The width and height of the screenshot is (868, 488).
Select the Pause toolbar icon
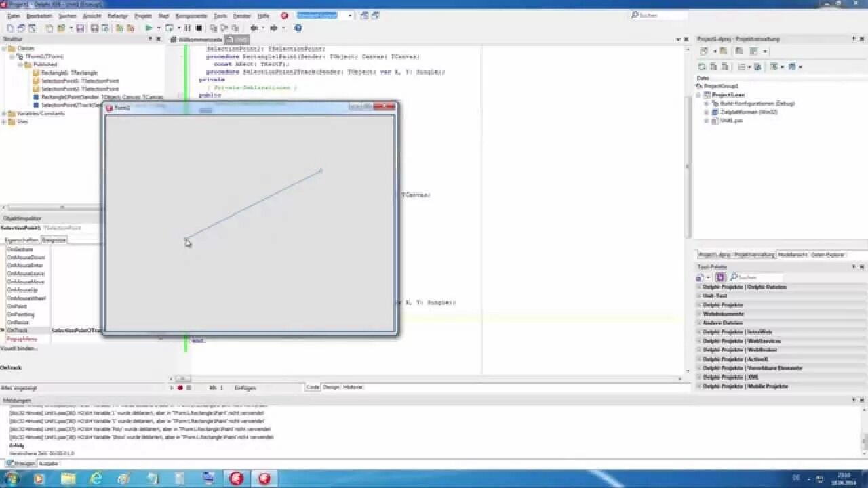point(189,28)
